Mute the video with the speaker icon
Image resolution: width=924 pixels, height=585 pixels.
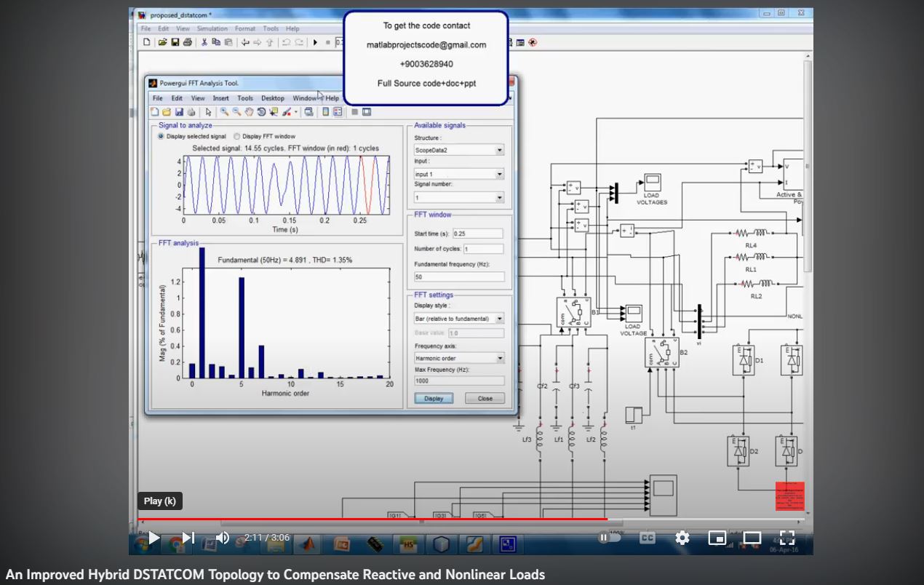click(x=223, y=538)
